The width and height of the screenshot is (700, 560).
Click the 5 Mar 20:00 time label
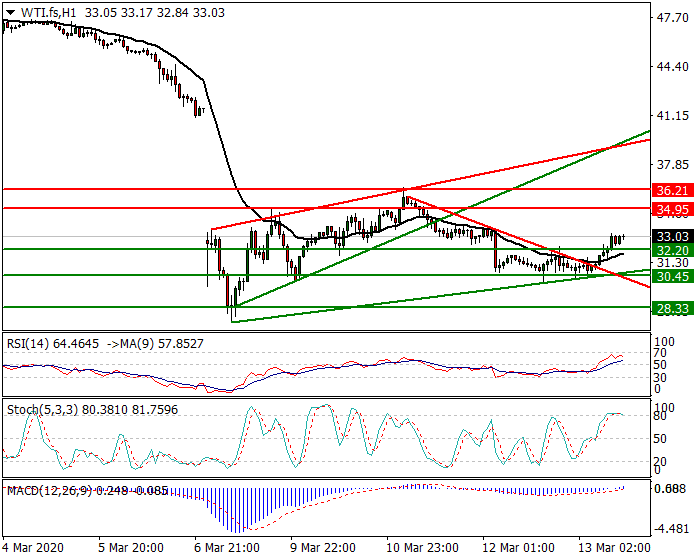131,547
